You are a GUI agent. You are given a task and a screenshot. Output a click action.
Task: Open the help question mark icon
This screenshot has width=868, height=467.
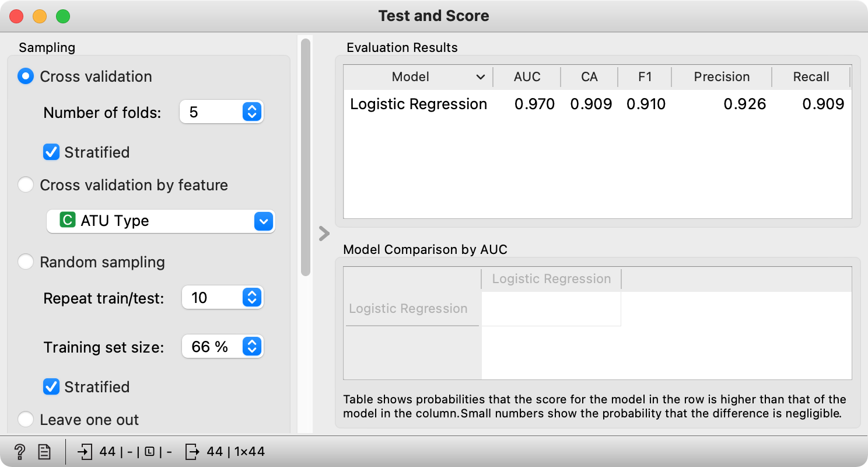pyautogui.click(x=20, y=451)
